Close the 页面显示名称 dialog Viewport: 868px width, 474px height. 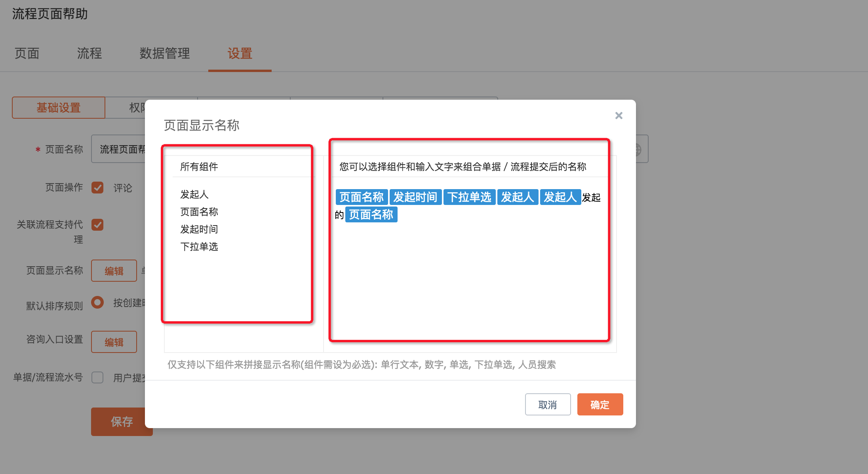click(619, 116)
